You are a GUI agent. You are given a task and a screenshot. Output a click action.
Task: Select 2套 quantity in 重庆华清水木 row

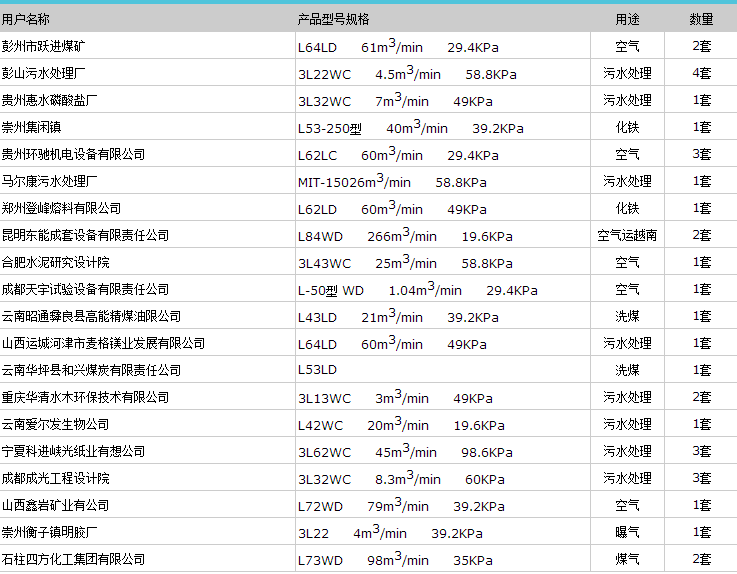pos(701,398)
